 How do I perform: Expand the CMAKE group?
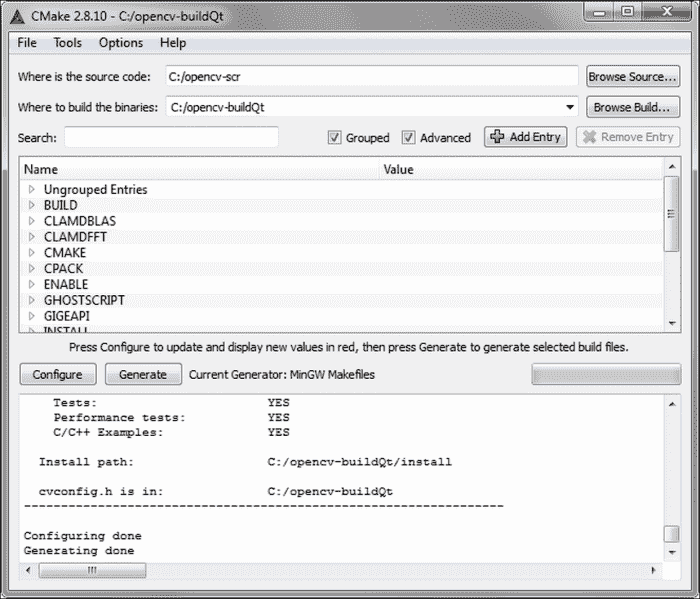[32, 253]
